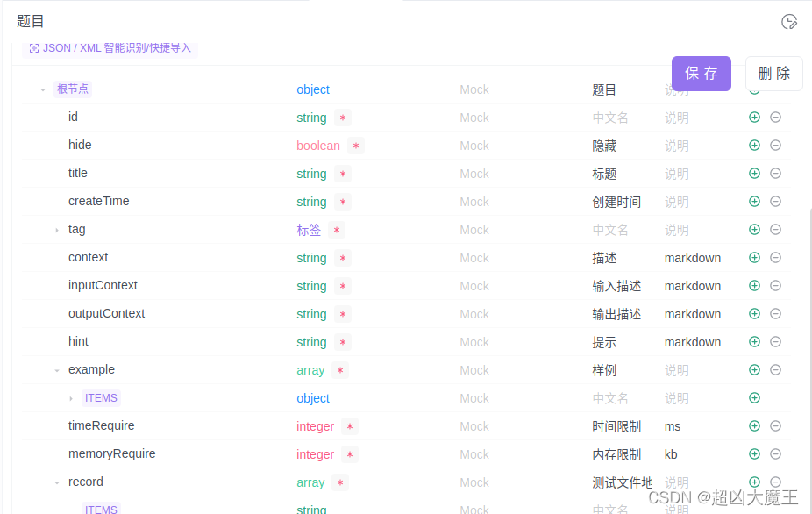This screenshot has height=514, width=812.
Task: Add a field after the title row
Action: click(x=754, y=173)
